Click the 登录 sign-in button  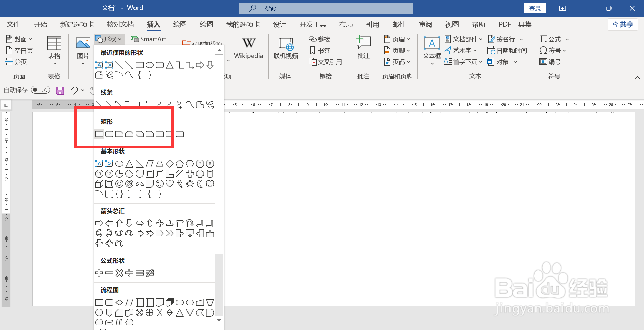tap(535, 8)
